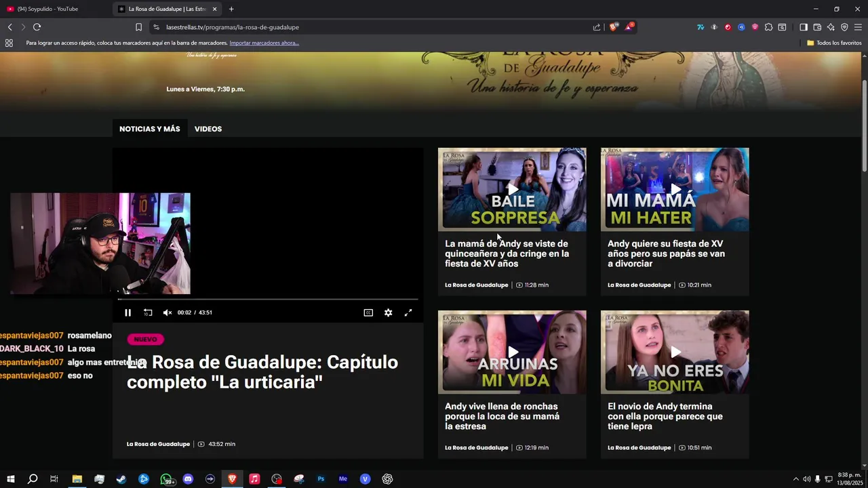Viewport: 868px width, 488px height.
Task: Open Discord from taskbar
Action: [x=188, y=479]
